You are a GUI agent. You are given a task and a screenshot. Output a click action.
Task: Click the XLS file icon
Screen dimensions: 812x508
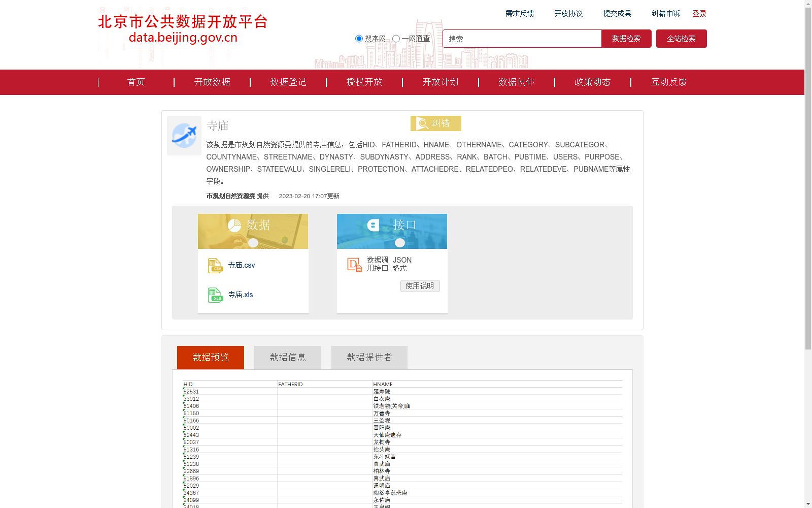(215, 295)
